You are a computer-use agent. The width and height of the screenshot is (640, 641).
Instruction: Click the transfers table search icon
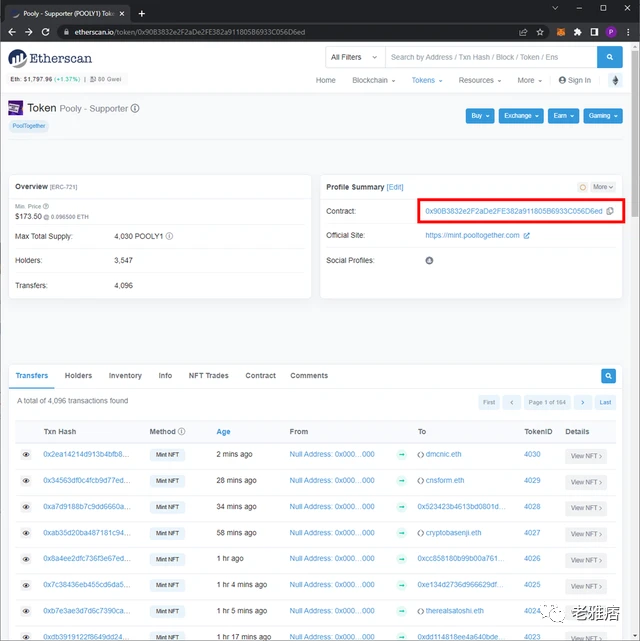(608, 376)
